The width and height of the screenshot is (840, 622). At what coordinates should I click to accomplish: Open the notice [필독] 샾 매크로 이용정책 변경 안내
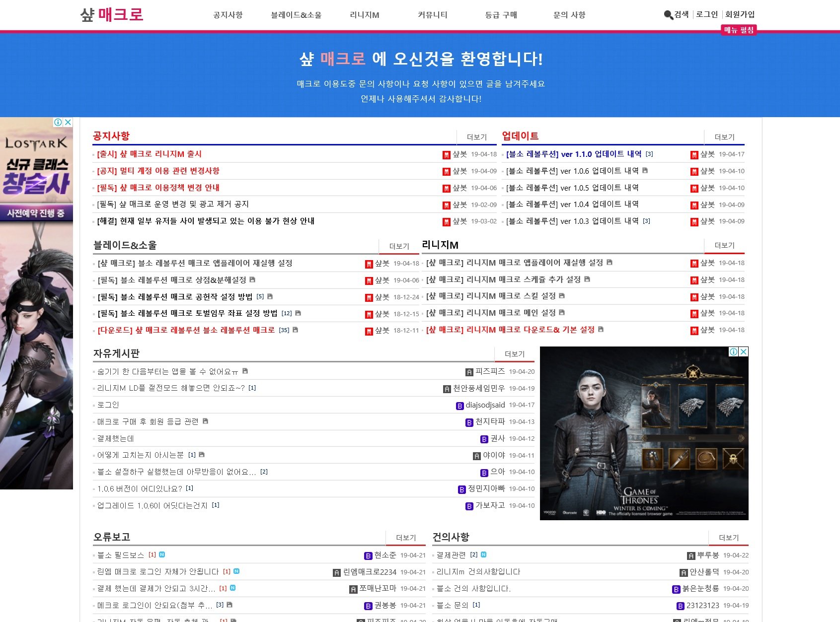(158, 188)
